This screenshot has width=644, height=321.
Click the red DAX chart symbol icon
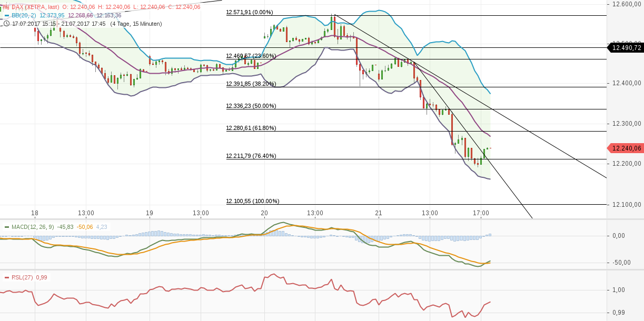pos(6,7)
